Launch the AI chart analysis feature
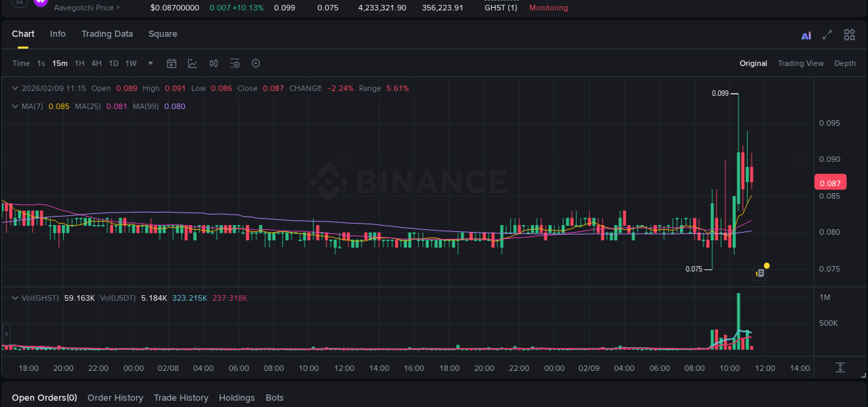 click(x=806, y=34)
